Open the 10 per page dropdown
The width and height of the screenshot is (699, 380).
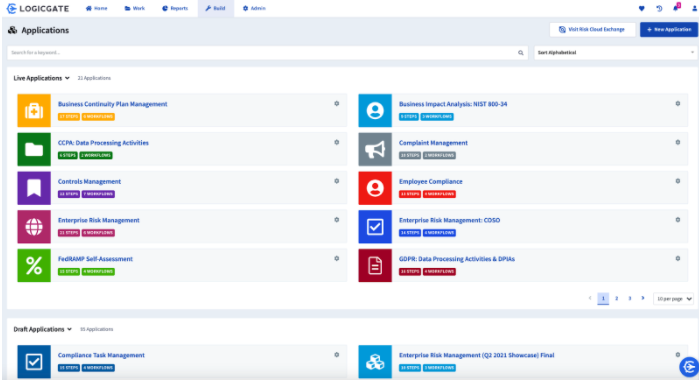[x=674, y=298]
